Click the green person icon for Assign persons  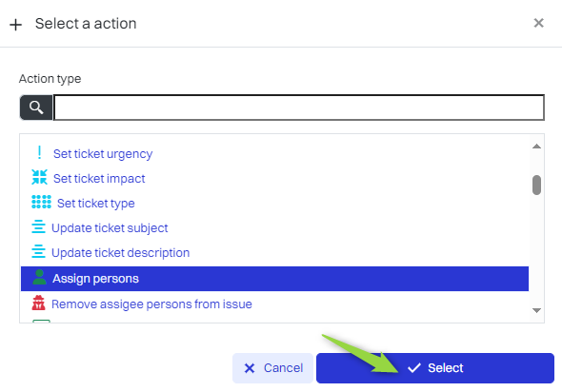coord(39,278)
